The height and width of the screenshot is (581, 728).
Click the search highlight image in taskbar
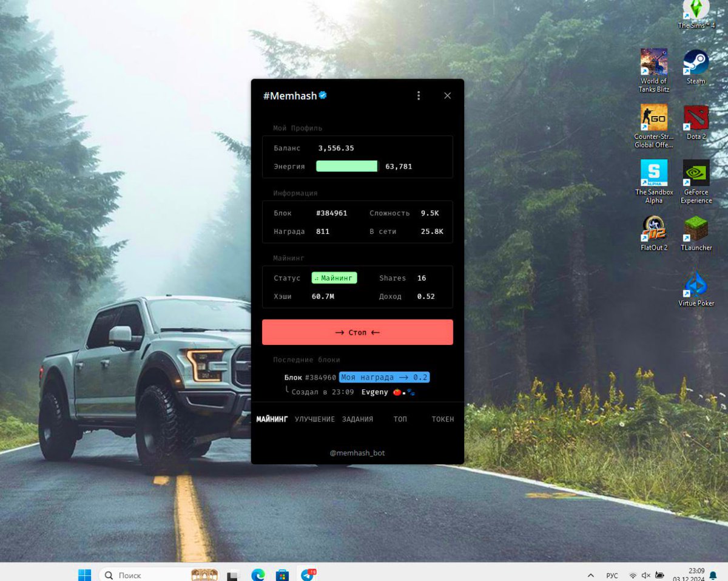204,575
